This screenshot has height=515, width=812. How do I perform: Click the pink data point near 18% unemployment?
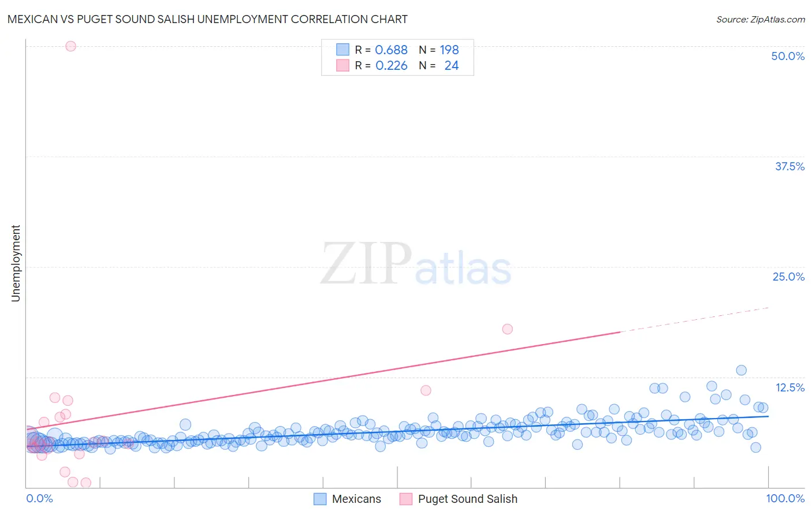pos(508,329)
